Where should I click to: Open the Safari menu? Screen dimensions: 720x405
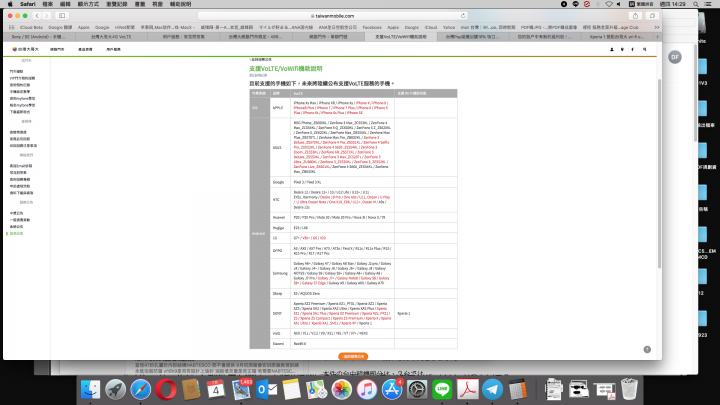tap(28, 4)
